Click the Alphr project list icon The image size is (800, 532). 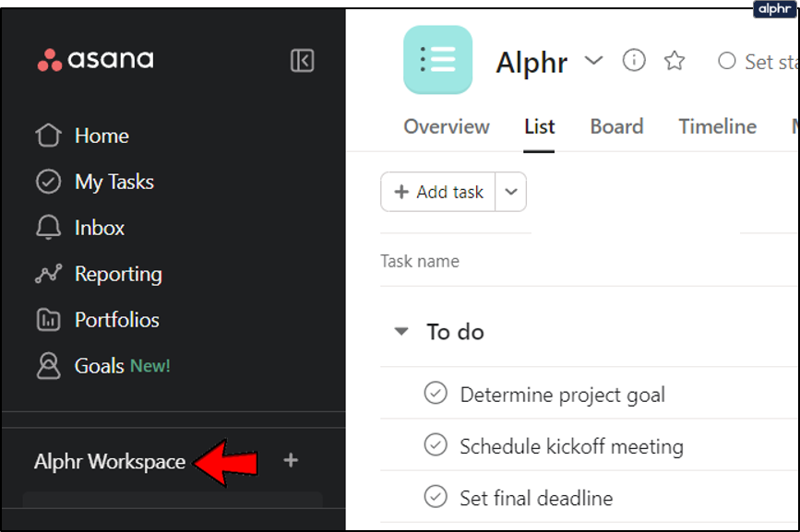(x=437, y=60)
